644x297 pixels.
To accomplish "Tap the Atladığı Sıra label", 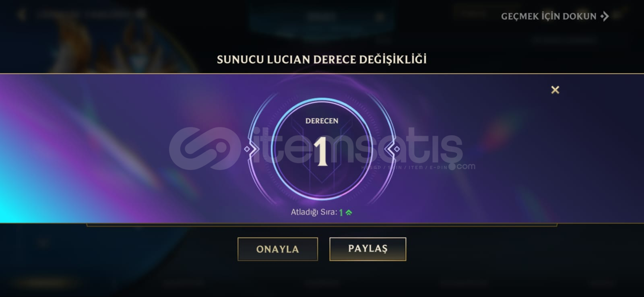I will [314, 212].
